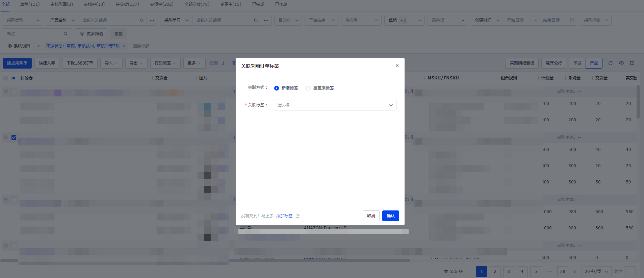Click the 下载1688订单 button
This screenshot has height=278, width=644.
tap(80, 63)
